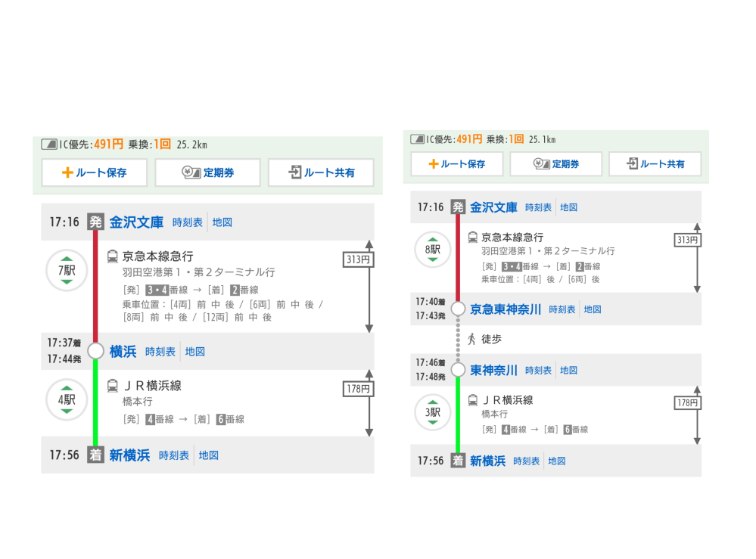Open 時刻表 for 横浜 station
The height and width of the screenshot is (559, 756).
pyautogui.click(x=160, y=351)
